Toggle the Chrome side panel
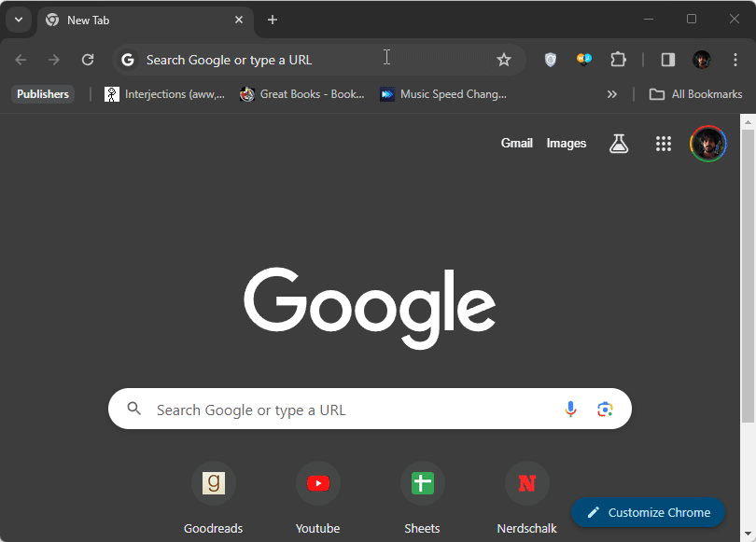The height and width of the screenshot is (542, 756). point(668,60)
